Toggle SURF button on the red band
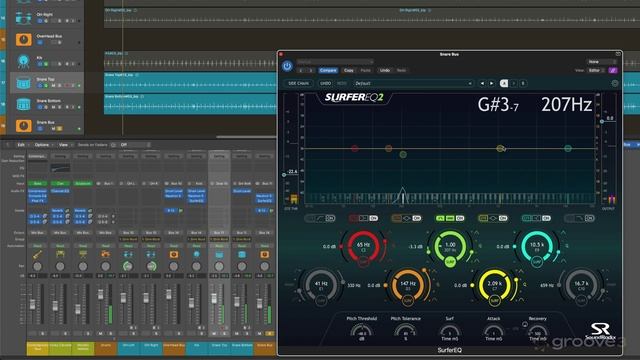This screenshot has width=640, height=360. point(363,262)
